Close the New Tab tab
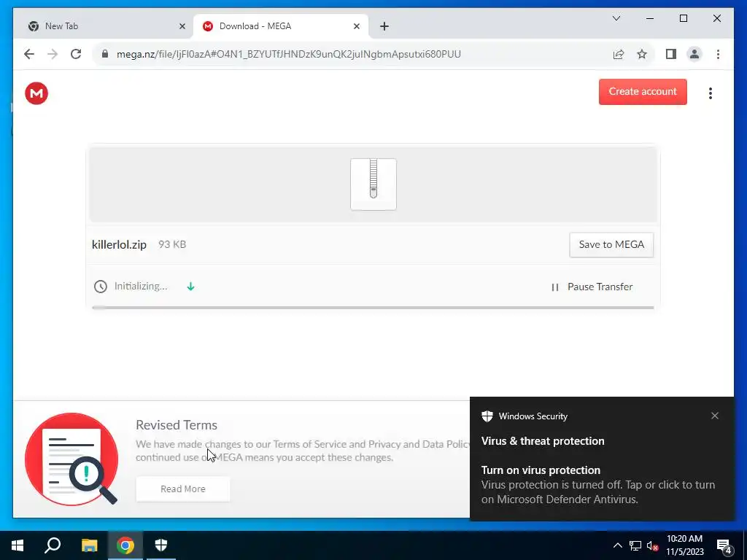Screen dimensions: 747x560 [182, 26]
